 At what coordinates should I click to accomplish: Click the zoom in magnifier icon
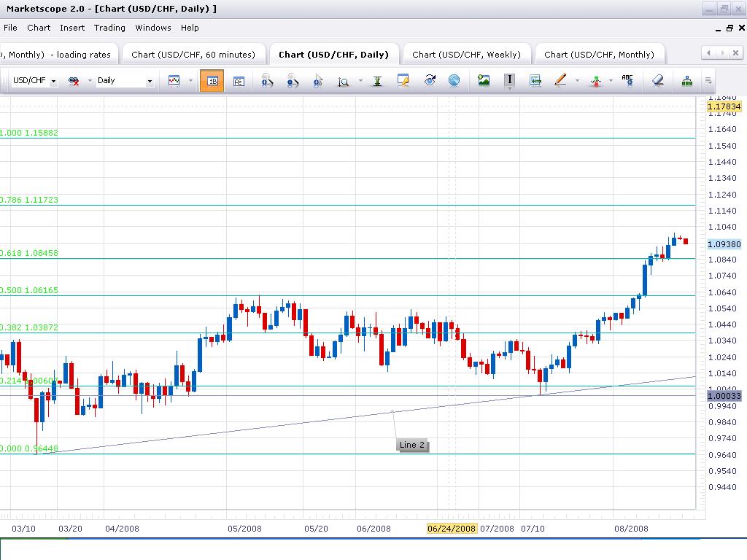coord(267,81)
